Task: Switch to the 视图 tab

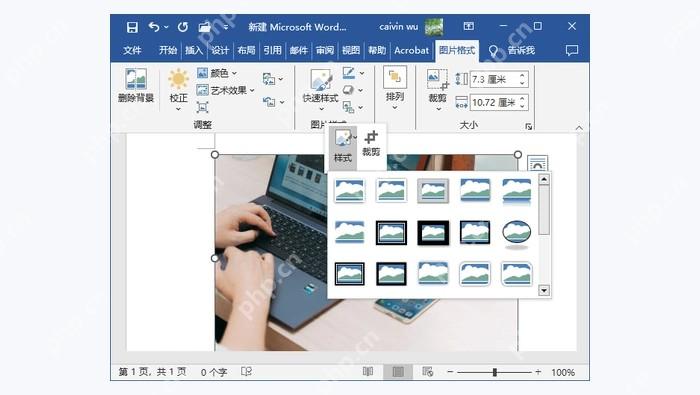Action: [x=350, y=50]
